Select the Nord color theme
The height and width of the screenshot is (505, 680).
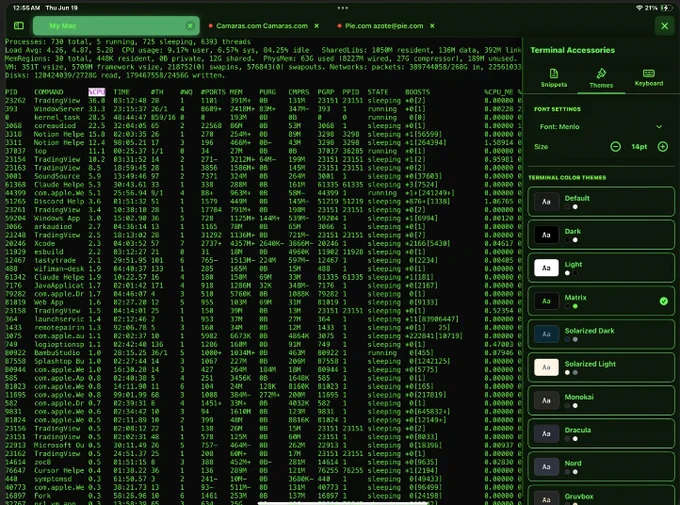pyautogui.click(x=601, y=466)
